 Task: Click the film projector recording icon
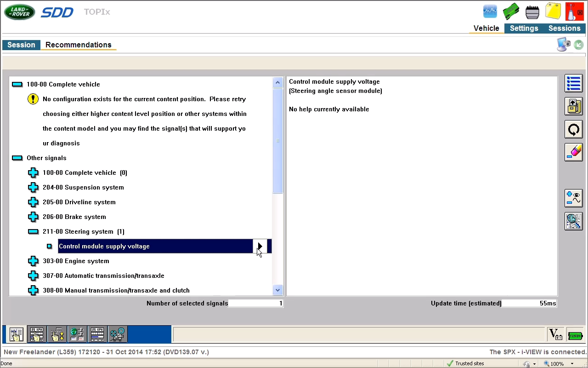(x=117, y=334)
